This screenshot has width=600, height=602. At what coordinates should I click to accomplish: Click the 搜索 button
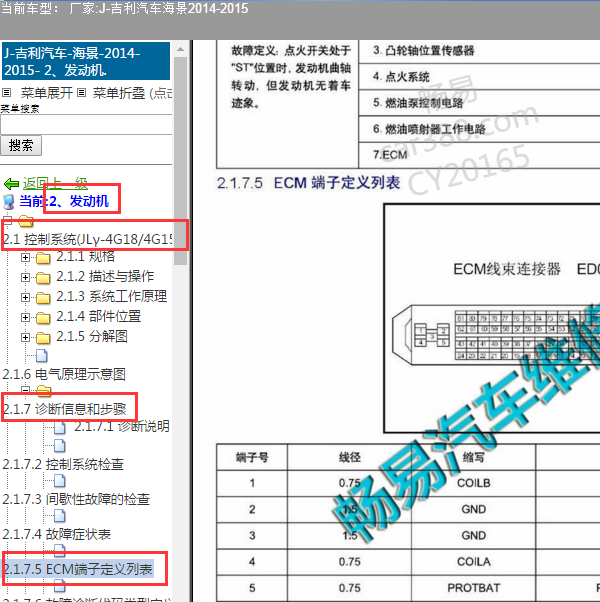pyautogui.click(x=21, y=146)
